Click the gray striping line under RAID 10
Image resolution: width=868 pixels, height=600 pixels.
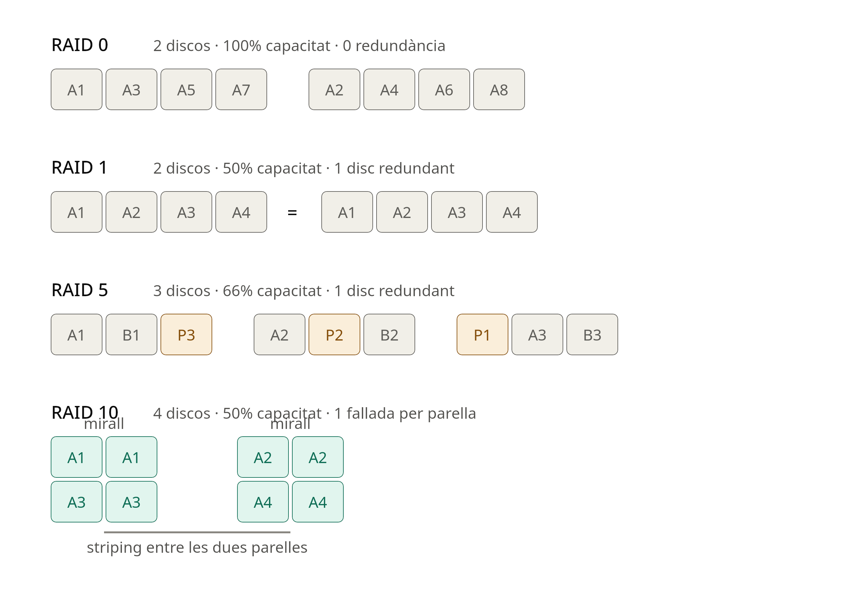[197, 532]
